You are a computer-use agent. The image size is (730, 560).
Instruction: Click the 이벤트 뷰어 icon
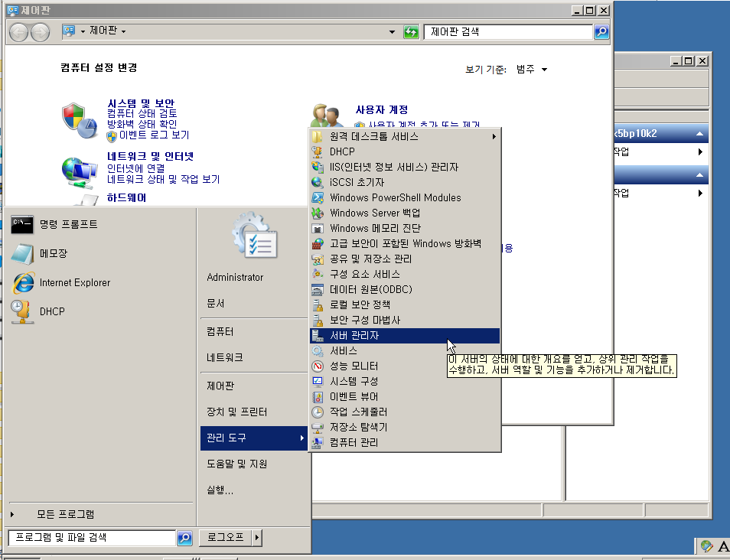[x=318, y=397]
